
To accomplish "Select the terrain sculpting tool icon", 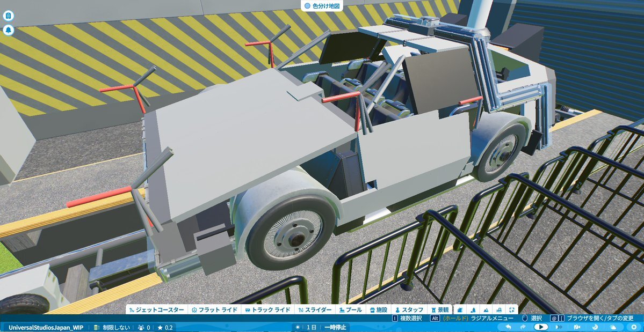I will tap(486, 310).
